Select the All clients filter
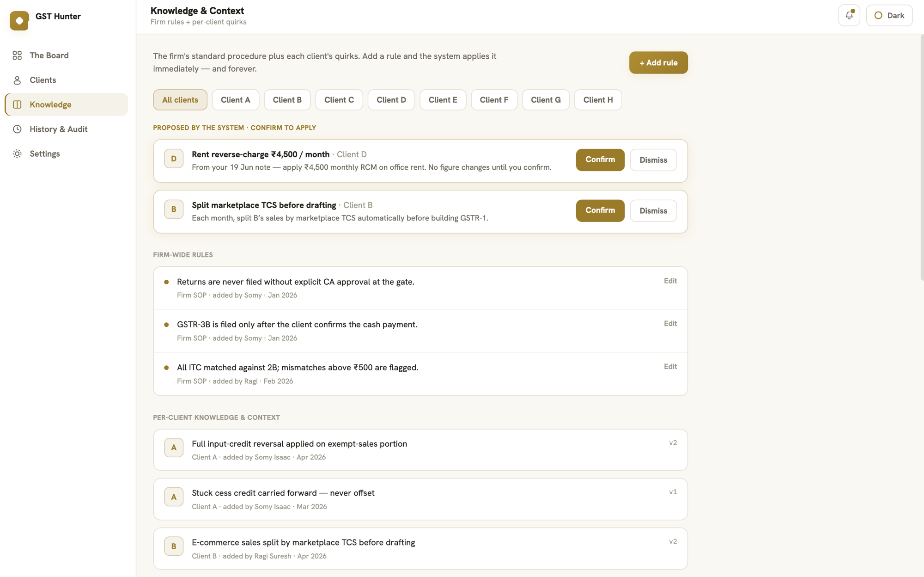This screenshot has height=577, width=924. 180,100
